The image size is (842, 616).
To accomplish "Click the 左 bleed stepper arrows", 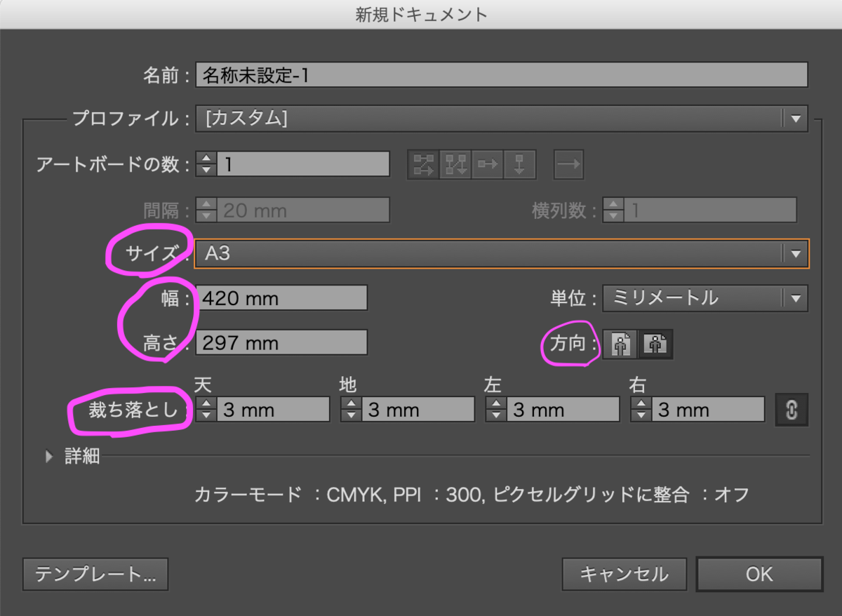I will 496,410.
